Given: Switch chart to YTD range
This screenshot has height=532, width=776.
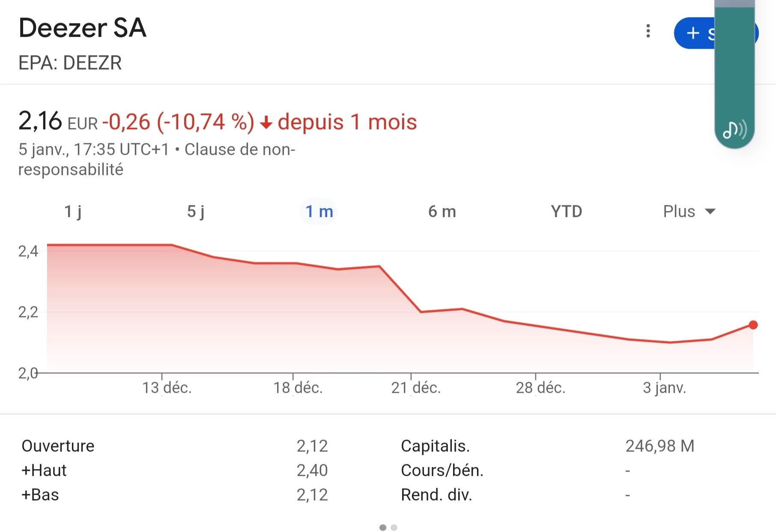Looking at the screenshot, I should click(x=566, y=211).
